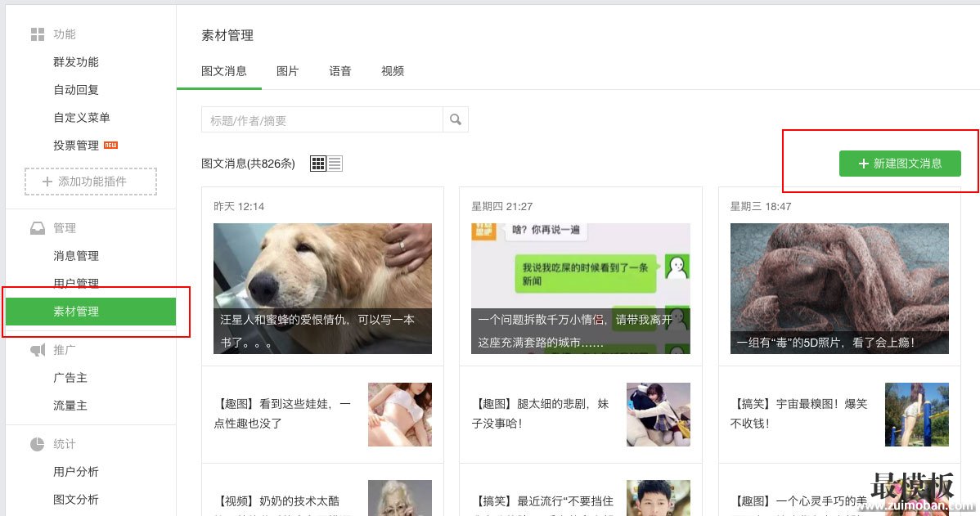Viewport: 980px width, 516px height.
Task: Click the 标题/作者/摘要 search input field
Action: (x=319, y=119)
